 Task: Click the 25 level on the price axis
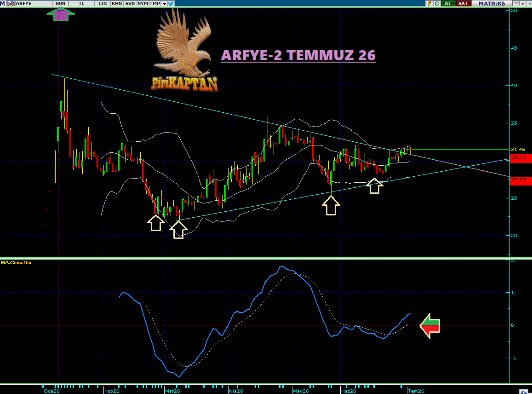click(x=515, y=198)
